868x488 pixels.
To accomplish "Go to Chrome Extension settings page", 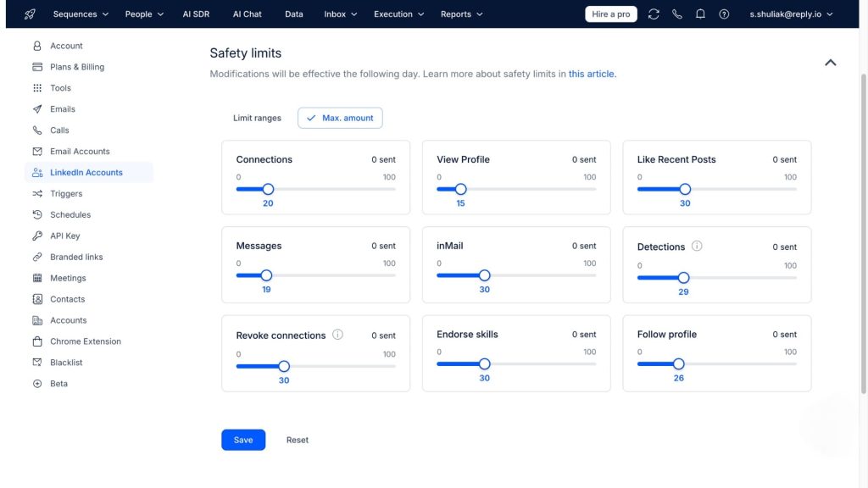I will tap(86, 341).
